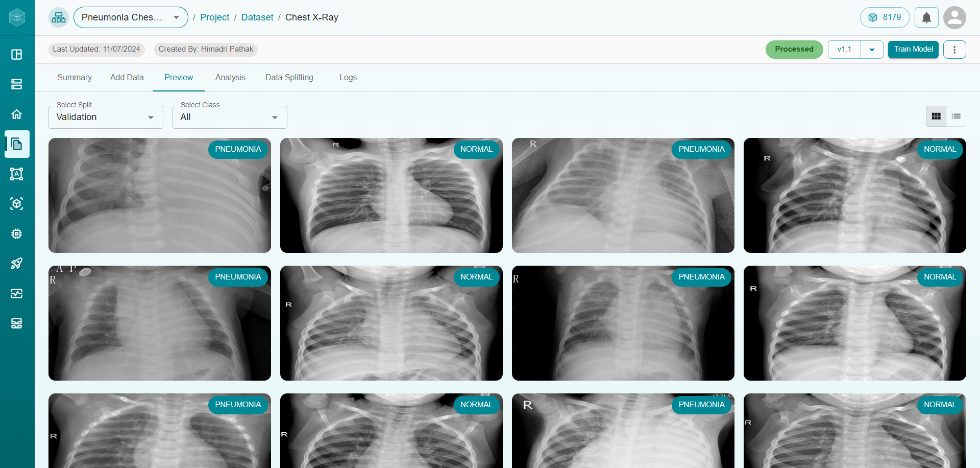The height and width of the screenshot is (468, 980).
Task: Open the server/storage icon in sidebar
Action: [x=17, y=84]
